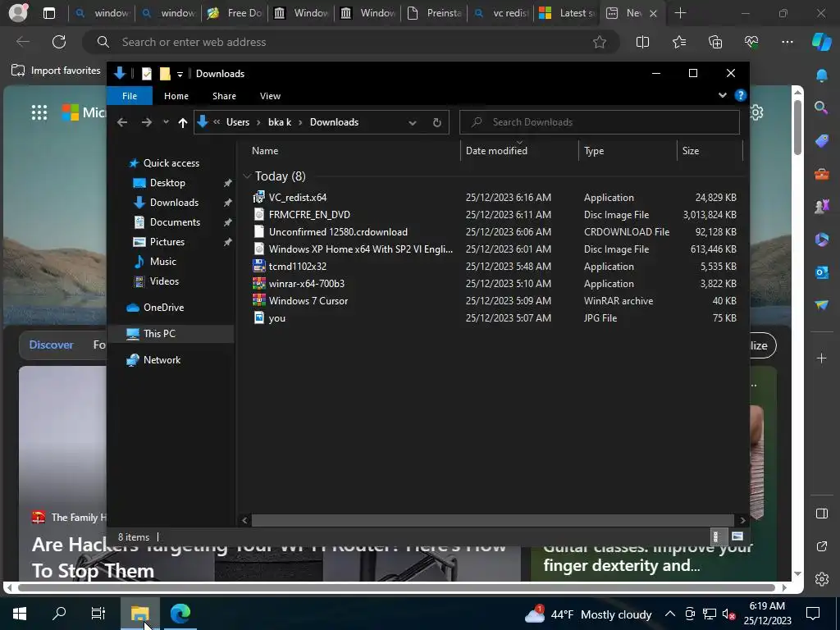Select the 'you' JPG file icon
Image resolution: width=840 pixels, height=630 pixels.
point(259,317)
